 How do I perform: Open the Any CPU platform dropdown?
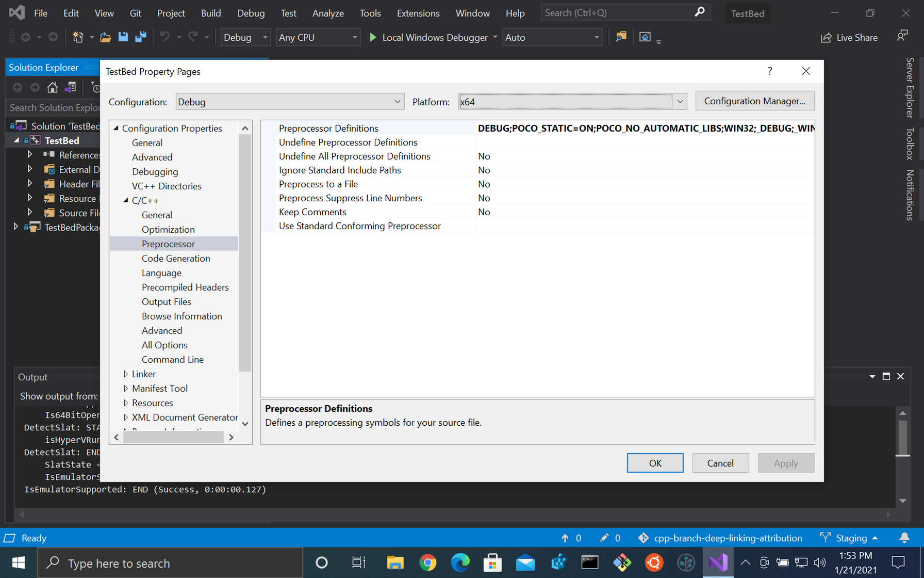pos(318,37)
